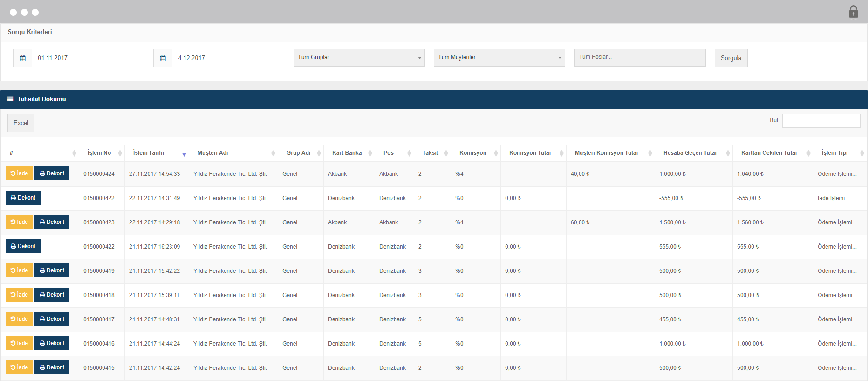Open Dekont for transaction 0150000416
The width and height of the screenshot is (868, 381).
[x=52, y=343]
